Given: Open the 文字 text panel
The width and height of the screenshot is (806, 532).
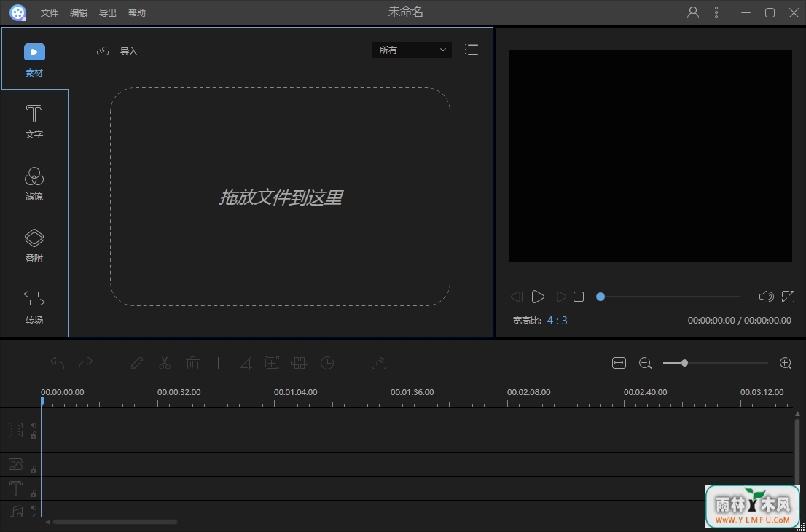Looking at the screenshot, I should pos(34,122).
